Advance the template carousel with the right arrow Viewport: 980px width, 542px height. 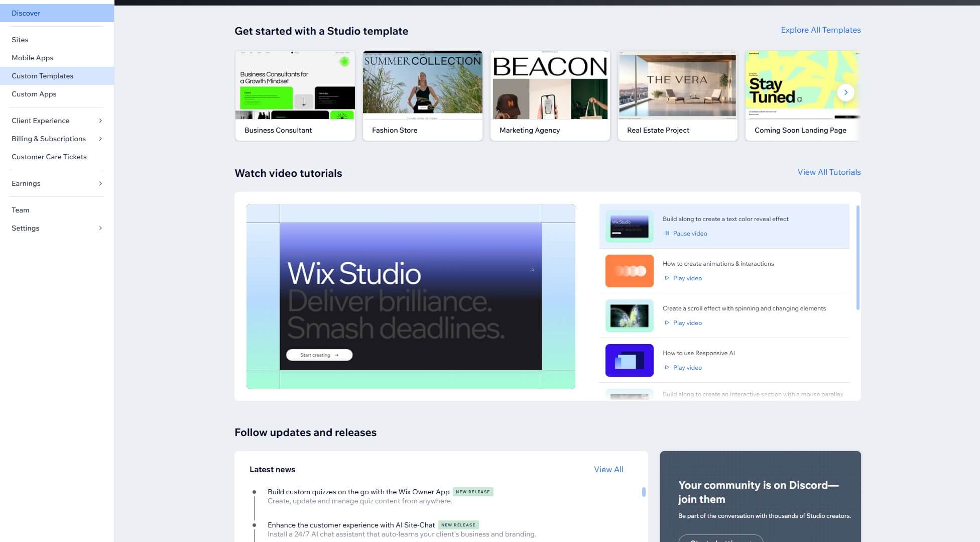845,92
